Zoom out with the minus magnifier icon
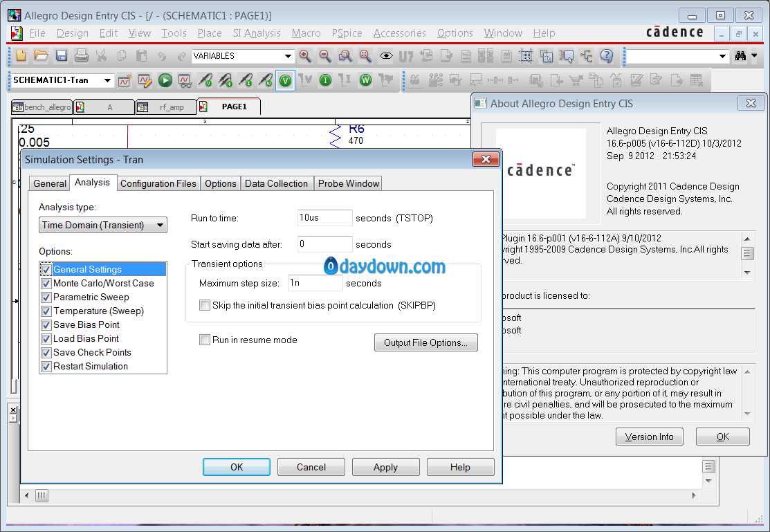 (x=325, y=56)
